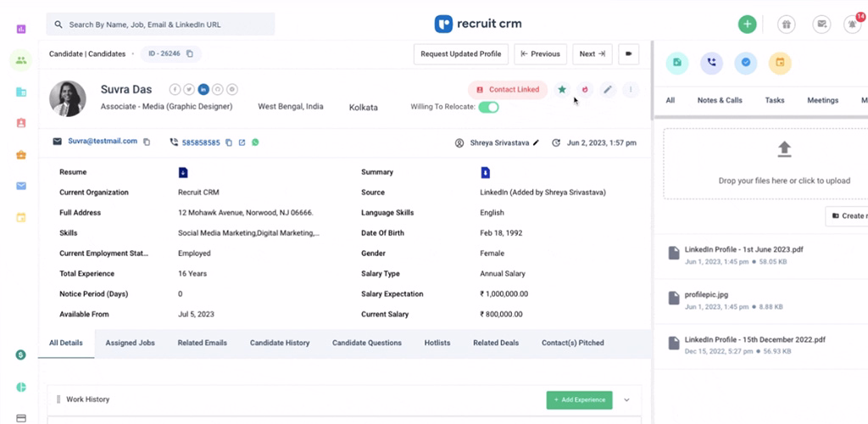Click the red hotlist flame icon
This screenshot has width=868, height=424.
pos(585,89)
